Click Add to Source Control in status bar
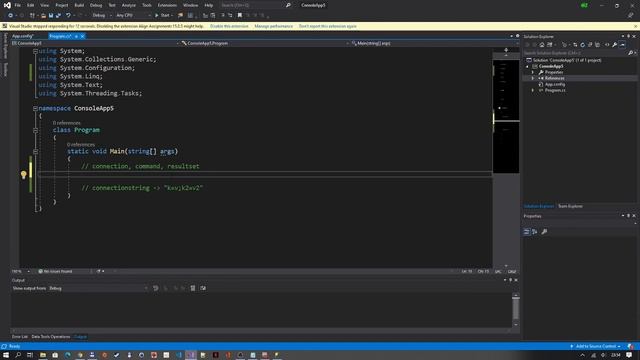Screen dimensions: 640x360 (x=596, y=347)
